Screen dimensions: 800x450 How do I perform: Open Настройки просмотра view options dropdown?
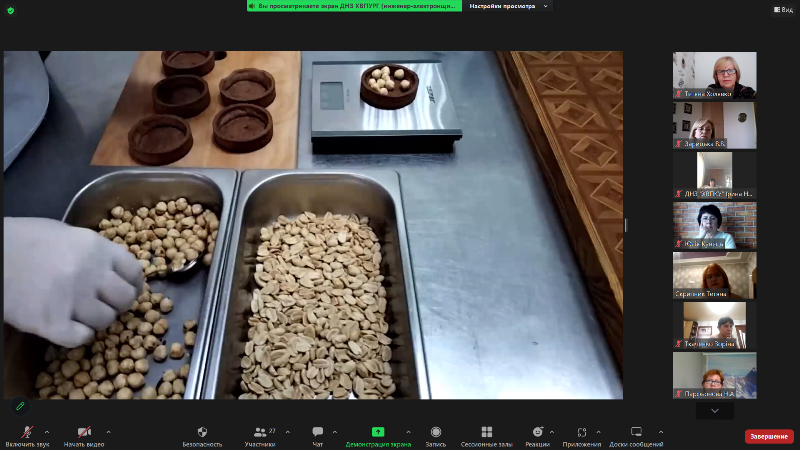[508, 6]
